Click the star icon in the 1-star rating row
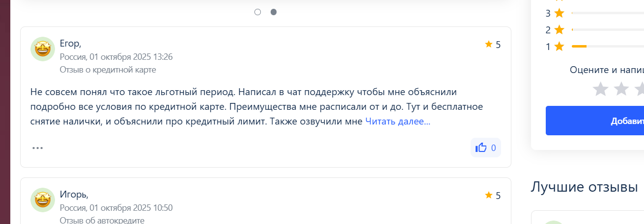 (x=559, y=47)
